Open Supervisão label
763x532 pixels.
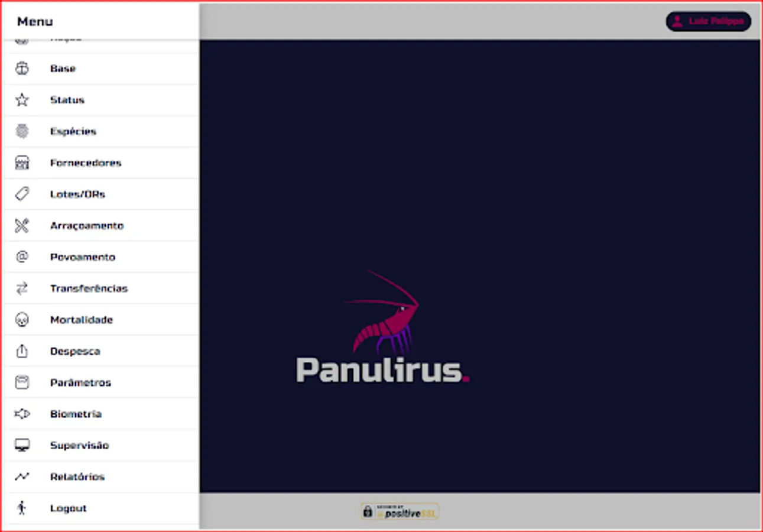click(79, 446)
